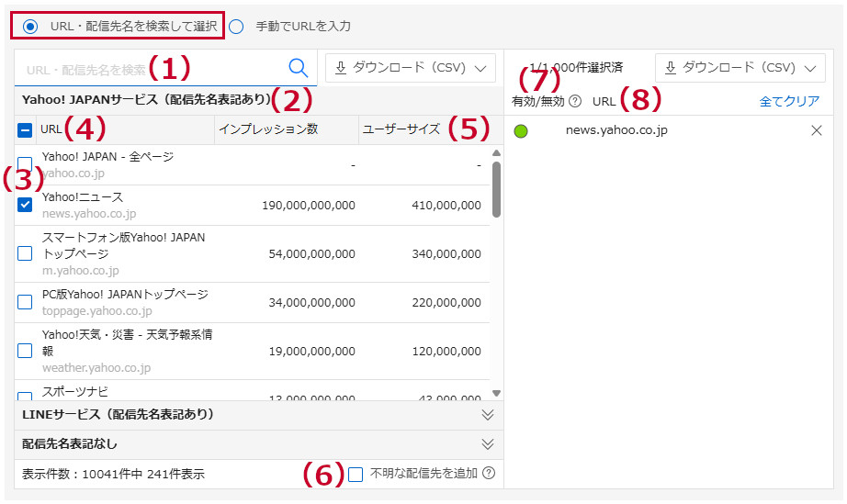This screenshot has height=504, width=847.
Task: Toggle the select-all checkbox in URL header
Action: click(25, 130)
